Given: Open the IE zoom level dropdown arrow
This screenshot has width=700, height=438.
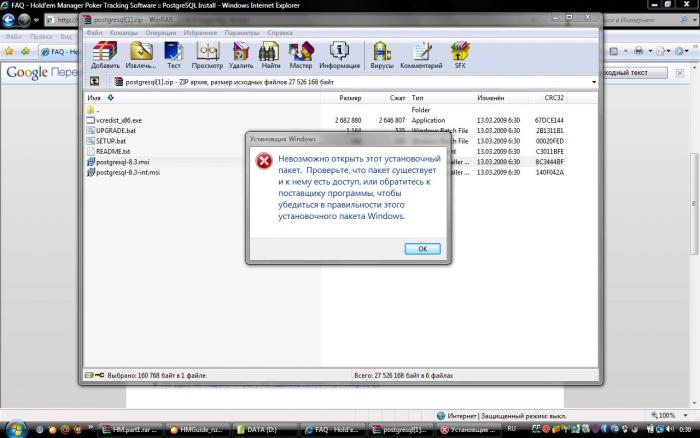Looking at the screenshot, I should pyautogui.click(x=686, y=416).
